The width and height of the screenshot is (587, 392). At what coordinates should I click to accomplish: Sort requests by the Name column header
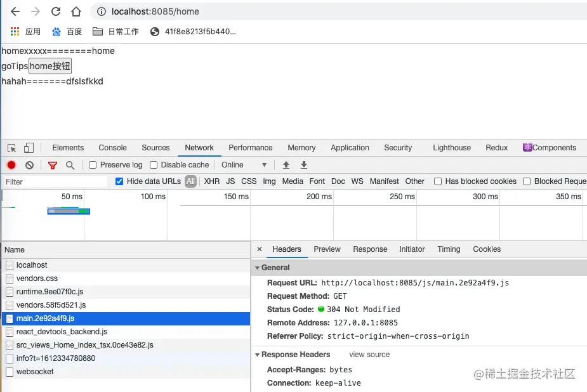(126, 250)
